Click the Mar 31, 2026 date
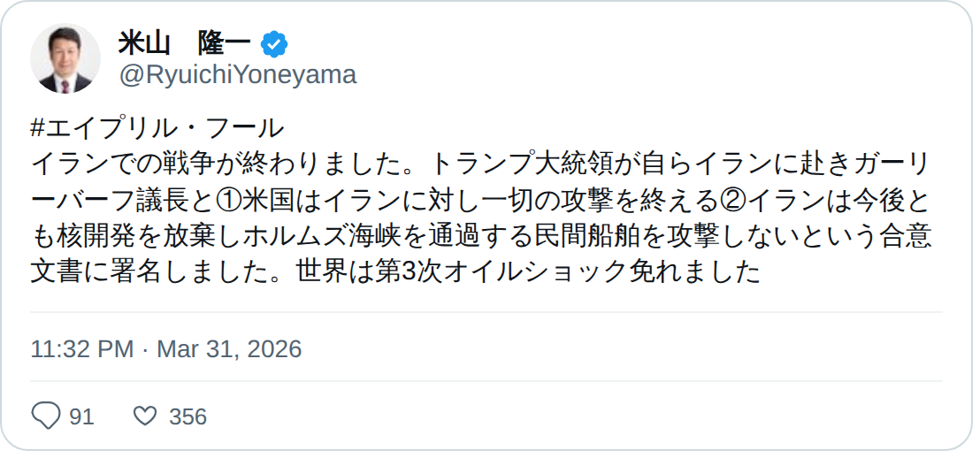The width and height of the screenshot is (980, 458). (229, 348)
